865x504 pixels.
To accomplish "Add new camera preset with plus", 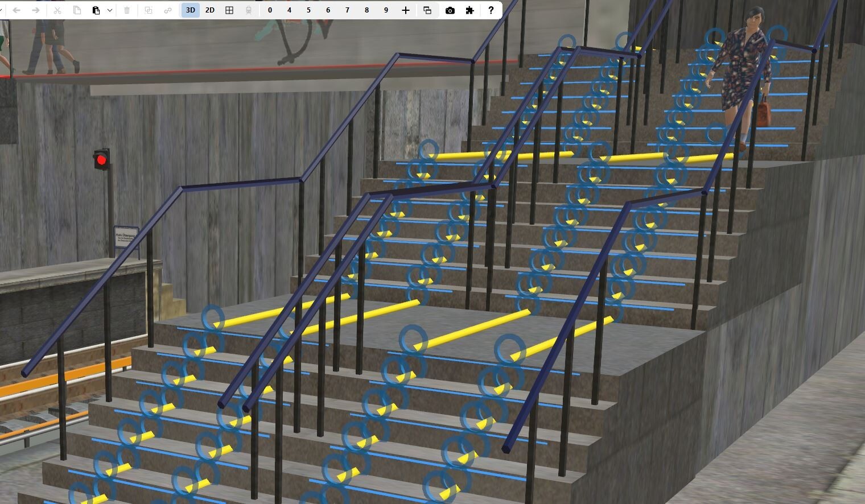I will pyautogui.click(x=406, y=10).
